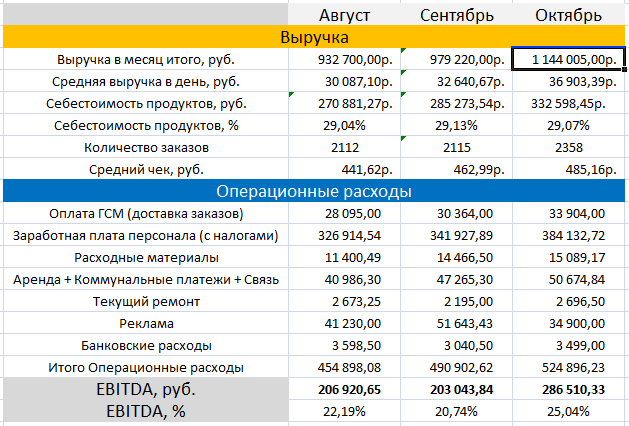Select bank cost cell 3 499,00
Screen dimensions: 629x426
click(x=568, y=345)
